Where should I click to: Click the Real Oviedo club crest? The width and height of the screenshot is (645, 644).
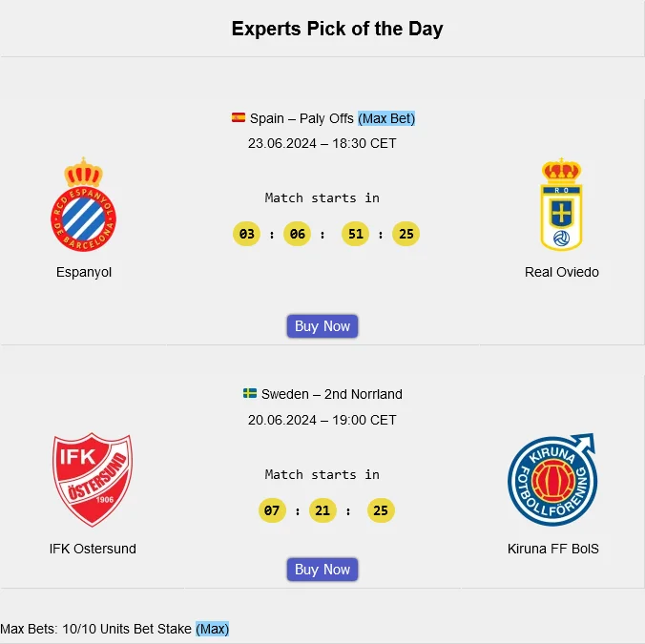pyautogui.click(x=561, y=205)
